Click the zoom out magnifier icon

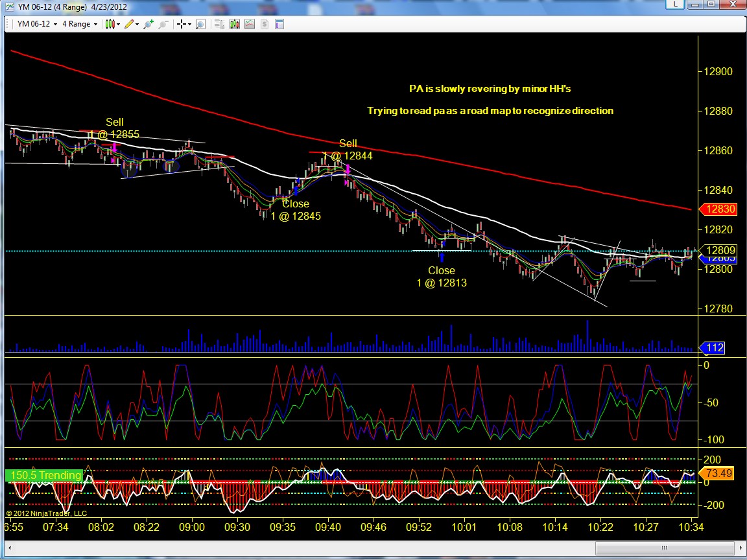point(163,24)
